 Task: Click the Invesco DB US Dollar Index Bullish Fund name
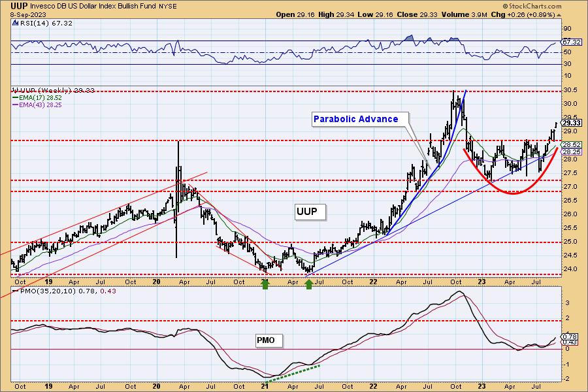pyautogui.click(x=93, y=7)
